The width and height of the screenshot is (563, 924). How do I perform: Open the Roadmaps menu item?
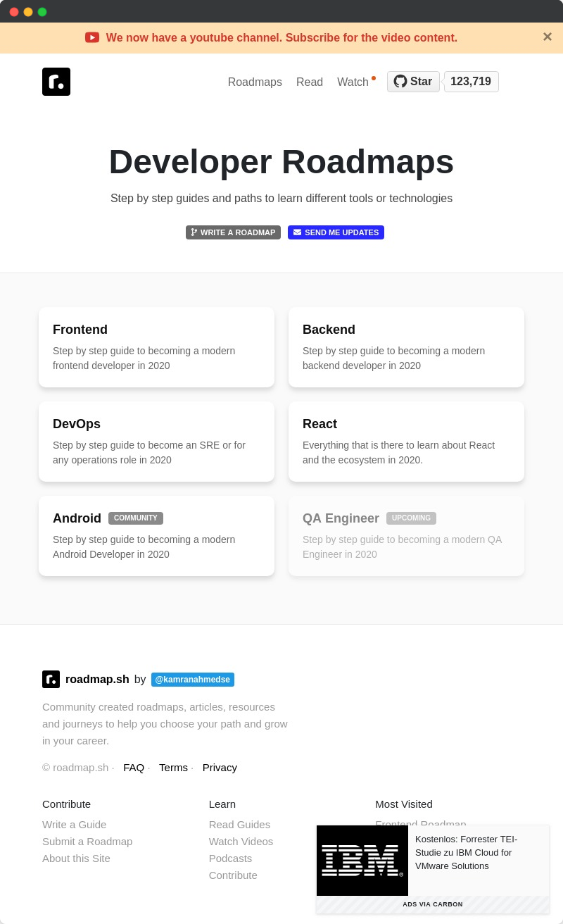point(255,82)
